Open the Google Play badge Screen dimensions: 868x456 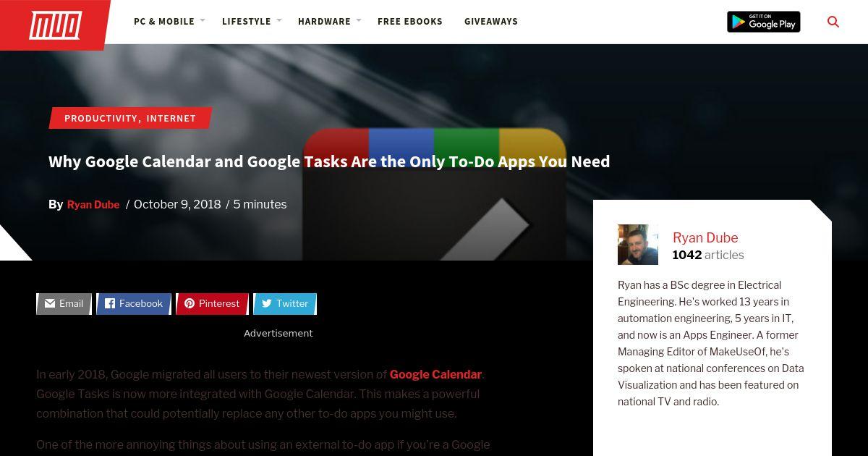click(x=763, y=22)
